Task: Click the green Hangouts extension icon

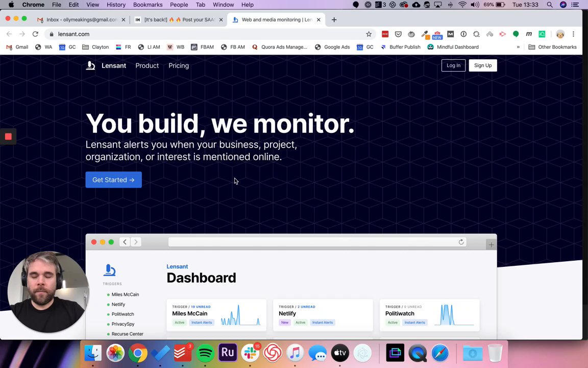Action: click(x=516, y=34)
